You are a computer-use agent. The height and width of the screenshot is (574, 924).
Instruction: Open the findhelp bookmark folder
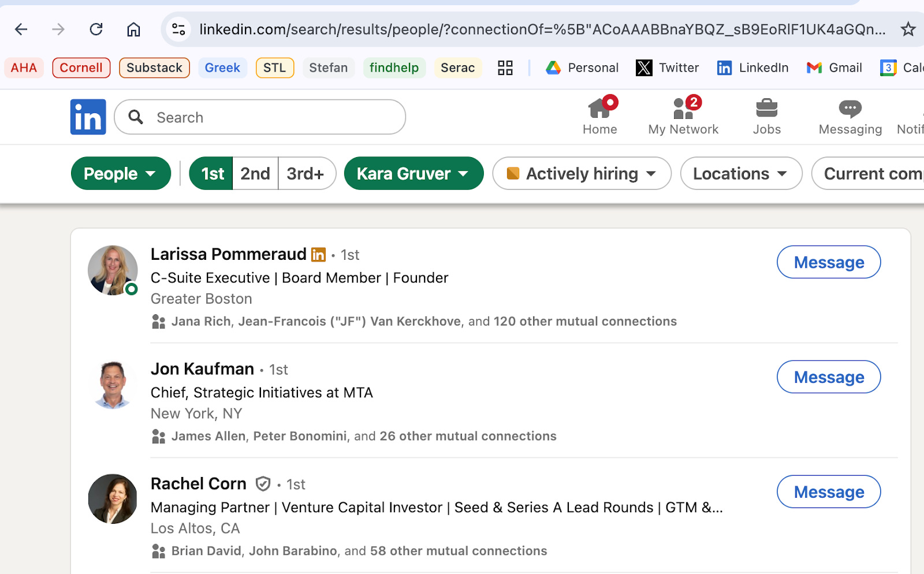394,68
